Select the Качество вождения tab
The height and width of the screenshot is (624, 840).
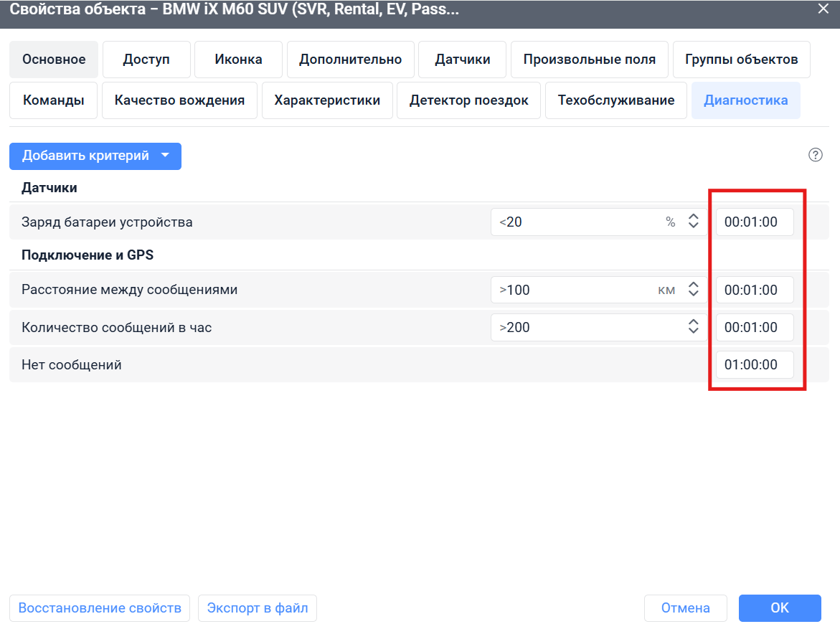(179, 100)
